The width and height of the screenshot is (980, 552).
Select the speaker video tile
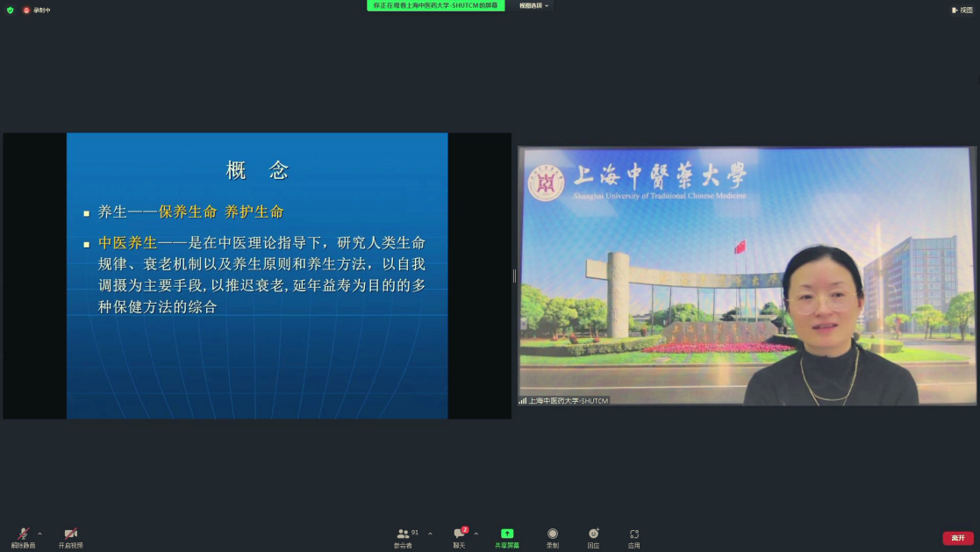point(747,276)
